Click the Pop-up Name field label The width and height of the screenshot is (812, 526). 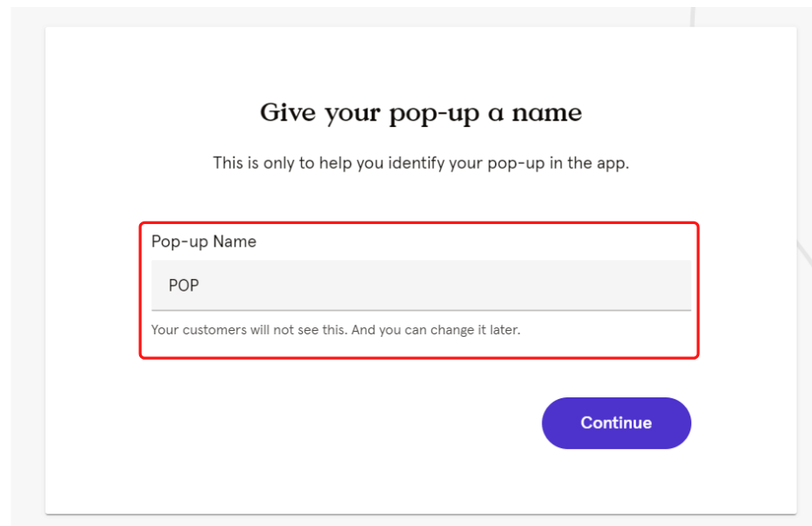[x=204, y=242]
